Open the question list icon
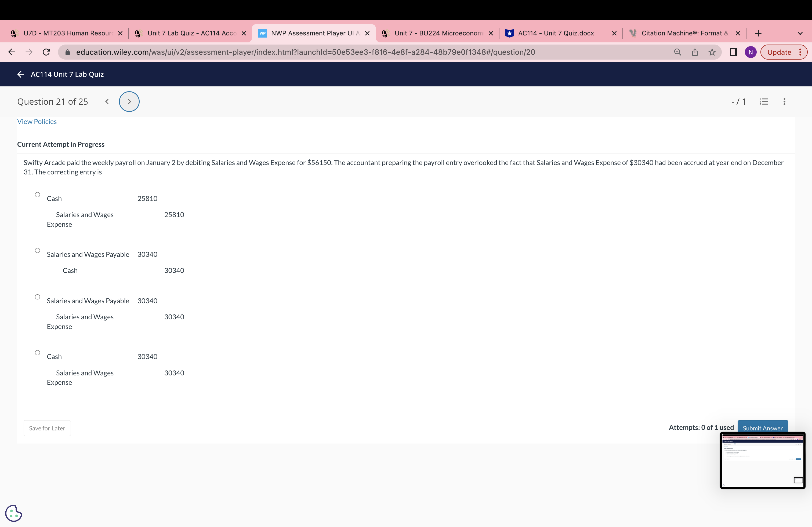The height and width of the screenshot is (527, 812). (764, 102)
